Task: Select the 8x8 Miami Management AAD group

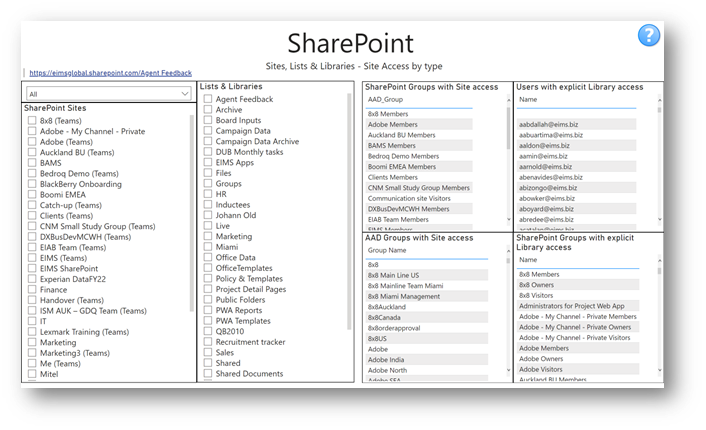Action: click(427, 296)
